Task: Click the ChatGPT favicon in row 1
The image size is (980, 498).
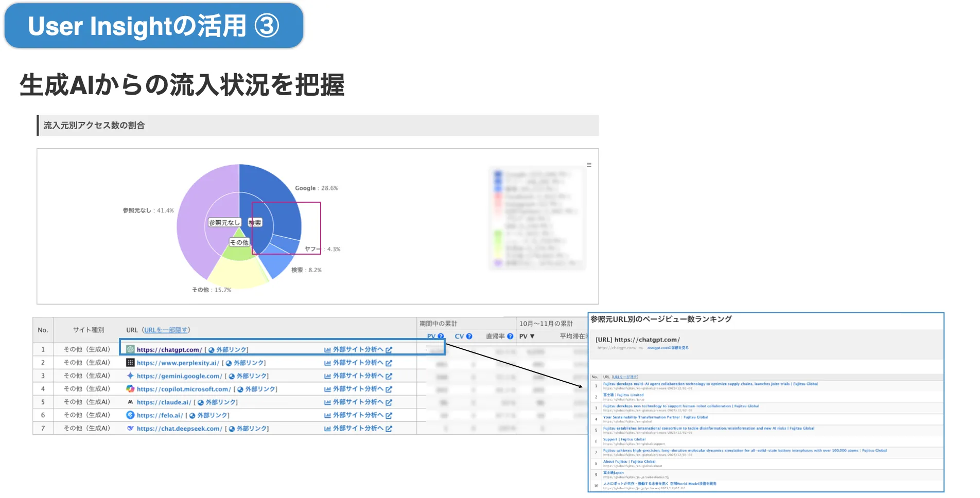Action: [130, 350]
